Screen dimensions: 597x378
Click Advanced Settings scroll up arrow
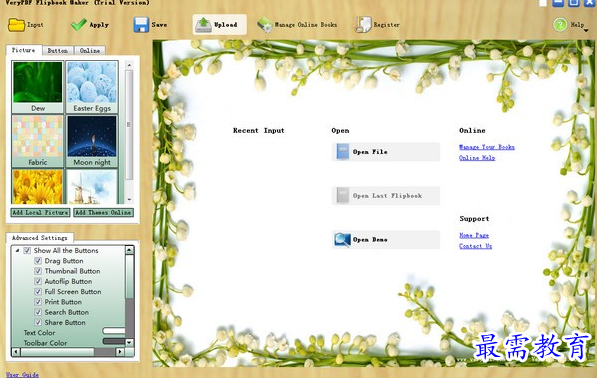pos(129,250)
